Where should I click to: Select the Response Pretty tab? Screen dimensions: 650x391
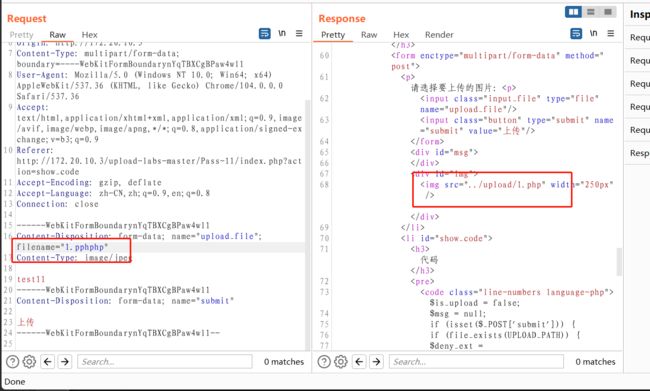pos(333,35)
